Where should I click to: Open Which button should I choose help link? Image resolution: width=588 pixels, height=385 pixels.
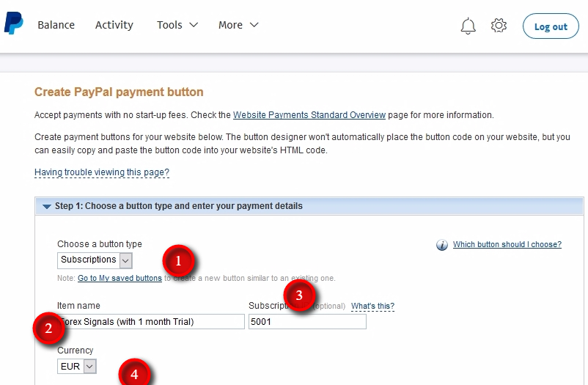pos(507,245)
